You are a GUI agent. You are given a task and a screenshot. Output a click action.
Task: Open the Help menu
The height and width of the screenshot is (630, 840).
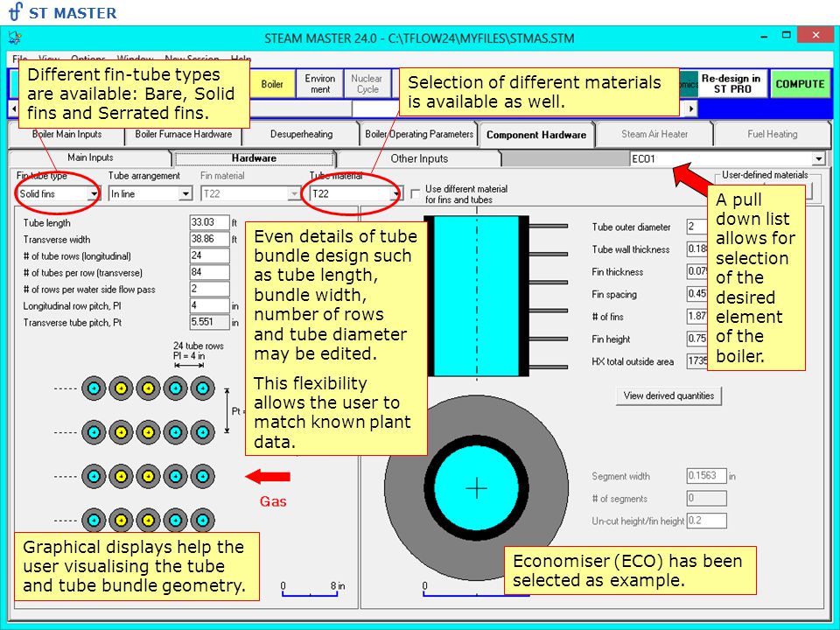tap(241, 59)
